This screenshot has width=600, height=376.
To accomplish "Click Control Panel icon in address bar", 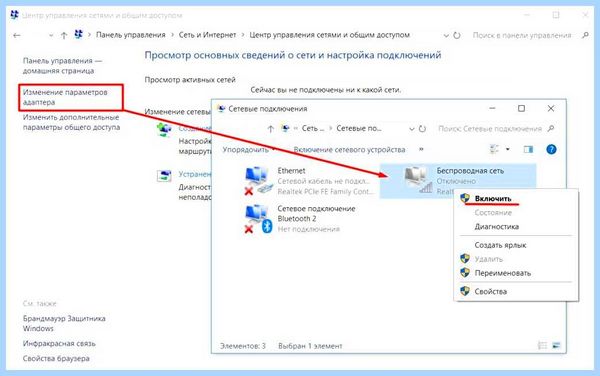I will 78,34.
